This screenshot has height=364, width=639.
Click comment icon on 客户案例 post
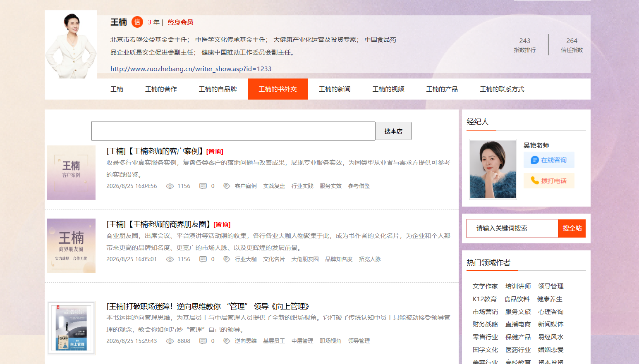click(203, 186)
